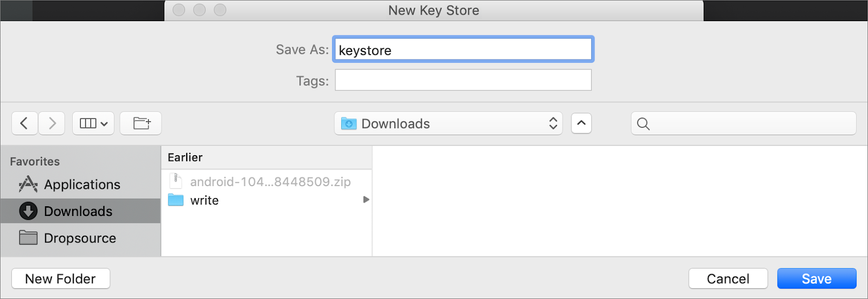
Task: Click the forward navigation arrow
Action: click(52, 123)
